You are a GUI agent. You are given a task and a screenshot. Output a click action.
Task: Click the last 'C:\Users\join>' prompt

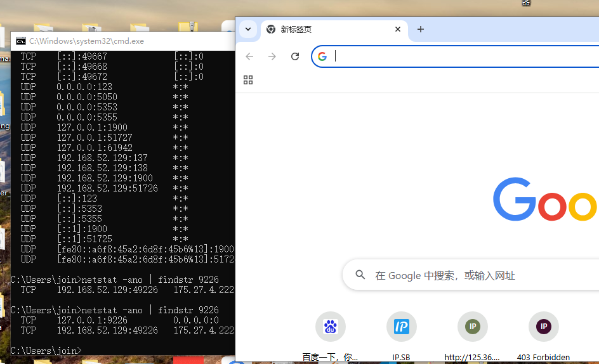pyautogui.click(x=46, y=351)
